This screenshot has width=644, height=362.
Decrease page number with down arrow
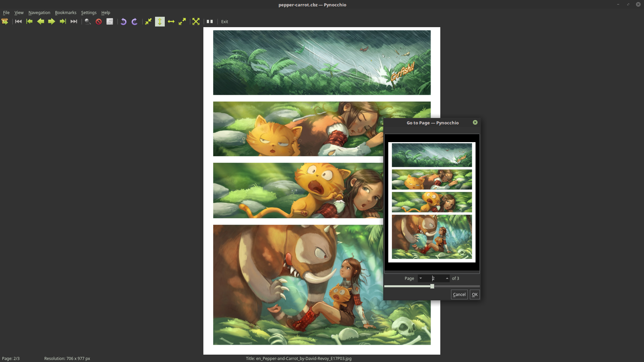click(420, 278)
